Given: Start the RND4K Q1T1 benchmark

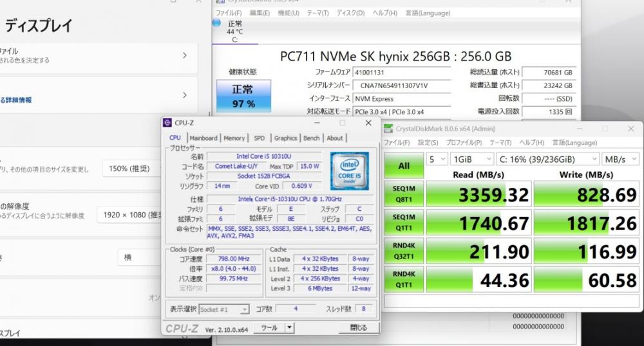Looking at the screenshot, I should 404,279.
